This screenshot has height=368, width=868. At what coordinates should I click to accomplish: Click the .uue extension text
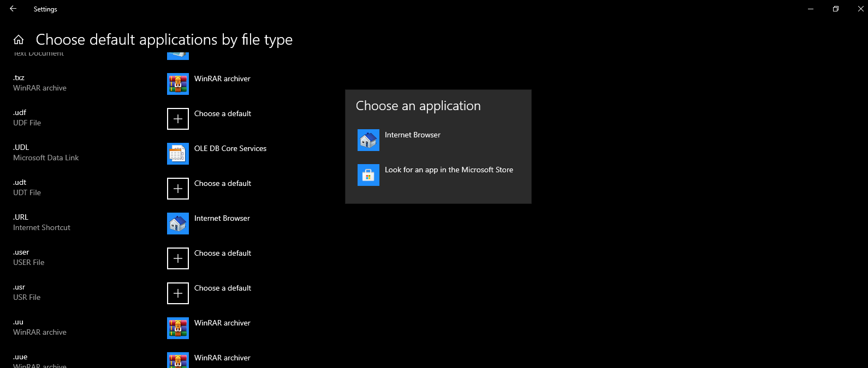click(20, 357)
